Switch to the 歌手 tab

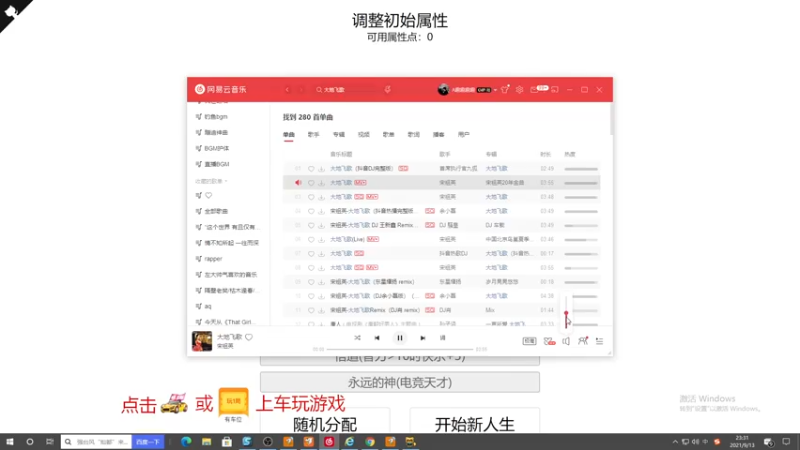point(313,135)
